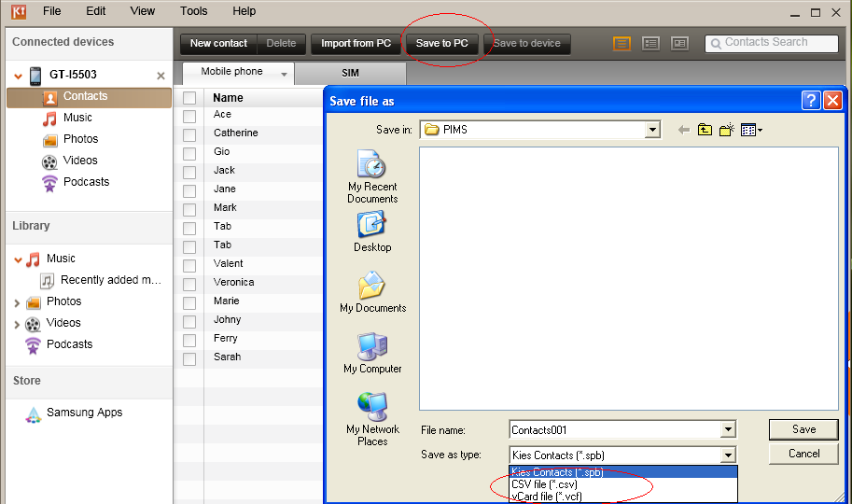
Task: Open Podcasts in the Library section
Action: pyautogui.click(x=69, y=344)
